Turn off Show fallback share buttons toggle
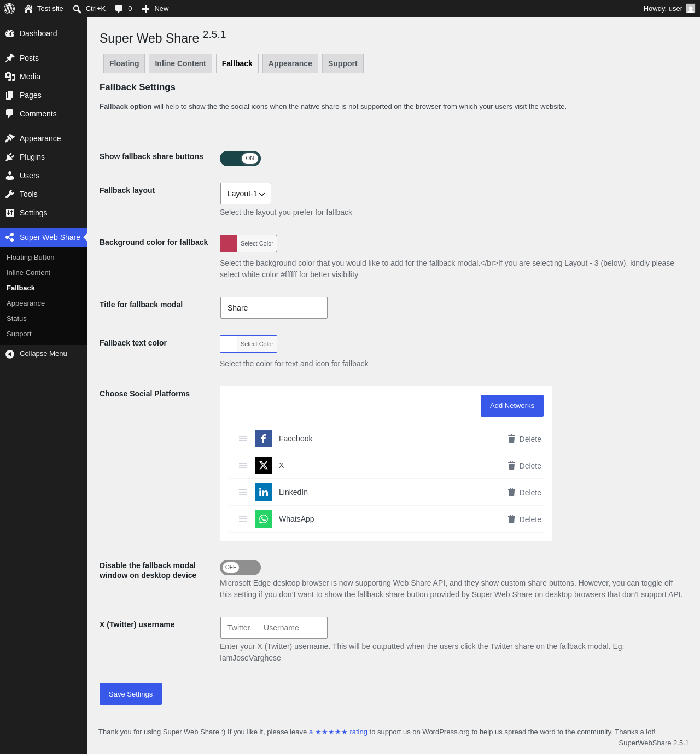Image resolution: width=700 pixels, height=754 pixels. 240,159
